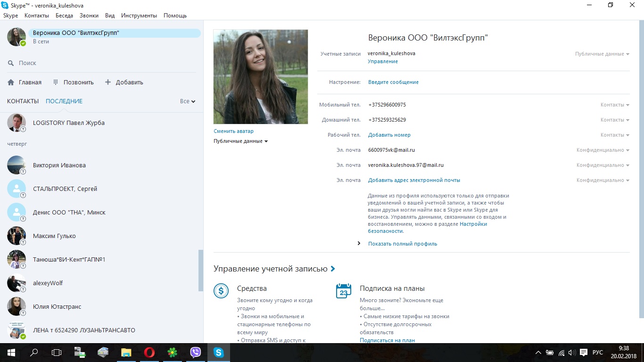Screen dimensions: 644x362
Task: Open taskbar search magnifier
Action: click(34, 352)
